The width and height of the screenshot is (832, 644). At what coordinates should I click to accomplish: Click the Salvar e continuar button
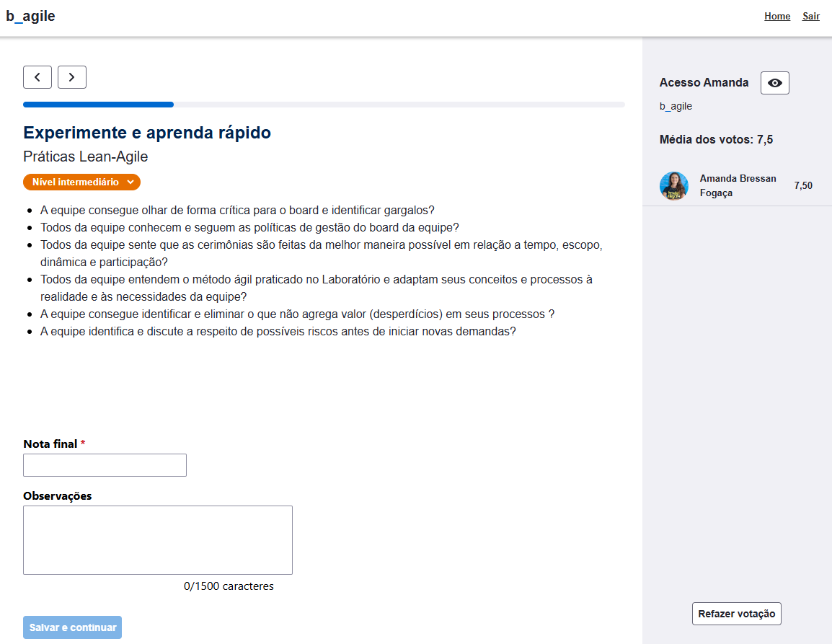tap(73, 627)
